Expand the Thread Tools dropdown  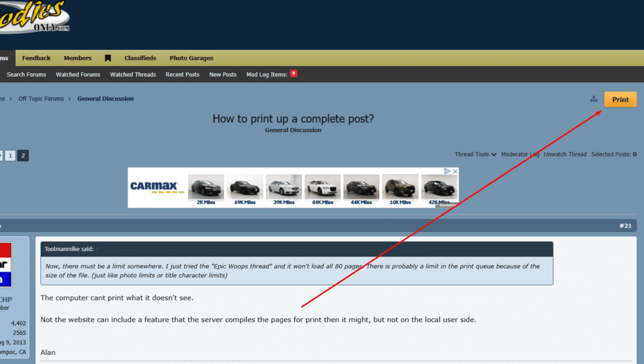tap(475, 154)
